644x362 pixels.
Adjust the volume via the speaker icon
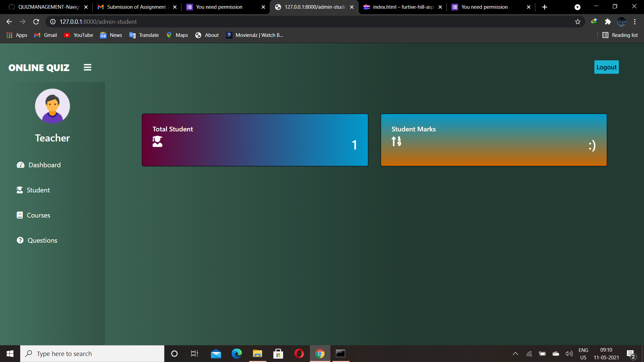[x=569, y=353]
